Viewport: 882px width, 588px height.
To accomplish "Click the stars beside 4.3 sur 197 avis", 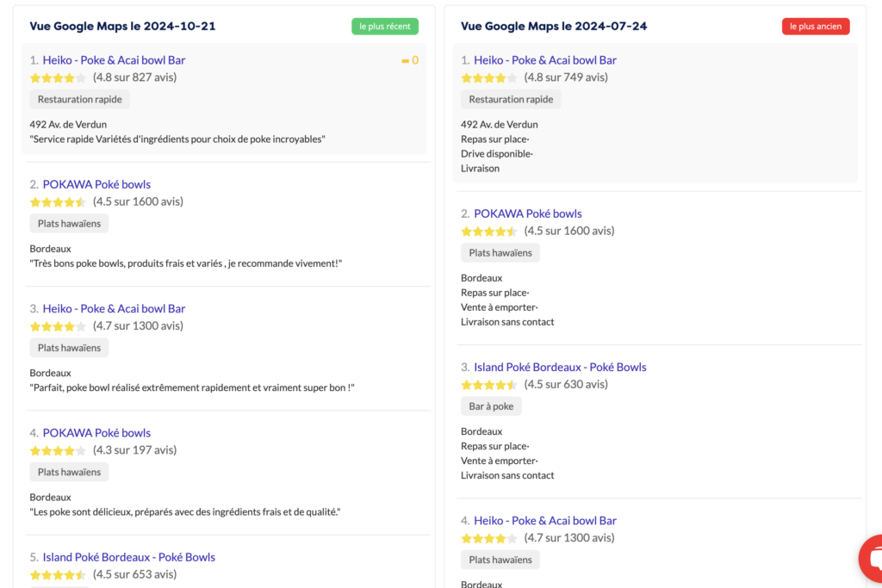I will point(58,450).
